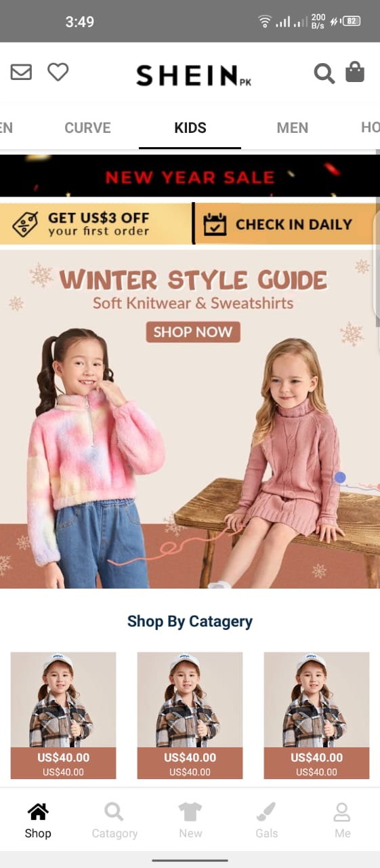
Task: Open the NEW YEAR SALE banner
Action: click(x=190, y=176)
